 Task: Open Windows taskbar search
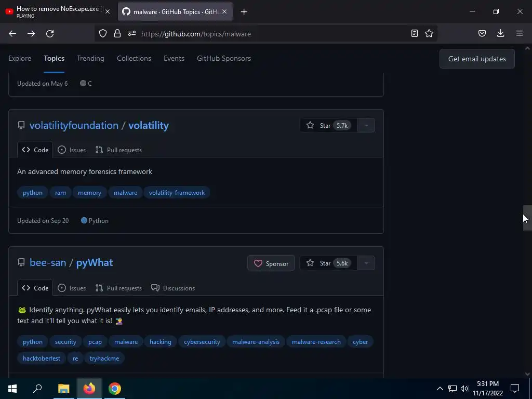click(37, 389)
